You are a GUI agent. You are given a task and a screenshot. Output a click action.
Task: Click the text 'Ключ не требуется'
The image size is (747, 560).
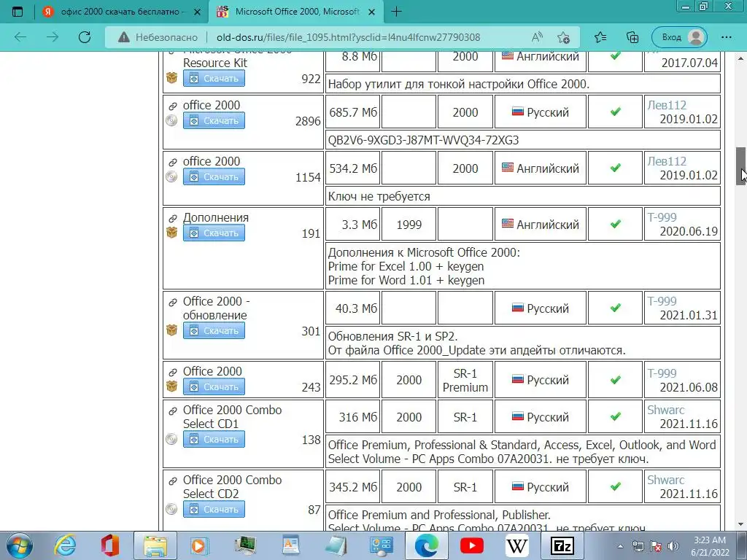tap(379, 196)
